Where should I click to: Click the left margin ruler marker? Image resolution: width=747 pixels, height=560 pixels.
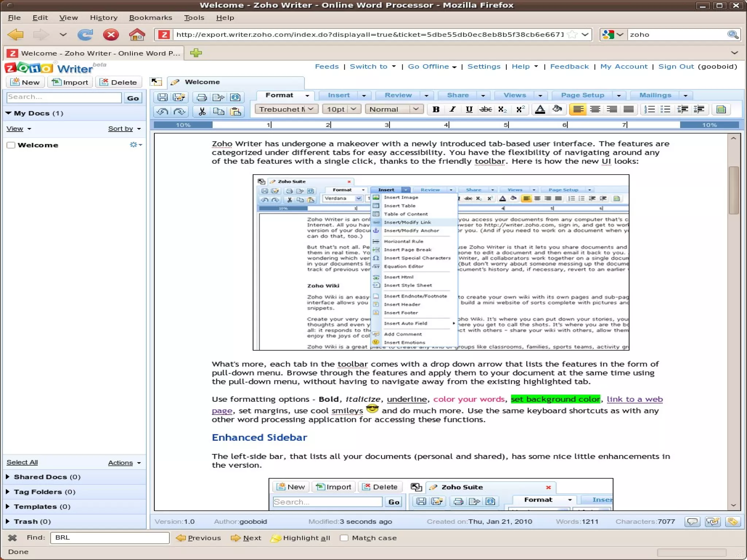(x=183, y=125)
